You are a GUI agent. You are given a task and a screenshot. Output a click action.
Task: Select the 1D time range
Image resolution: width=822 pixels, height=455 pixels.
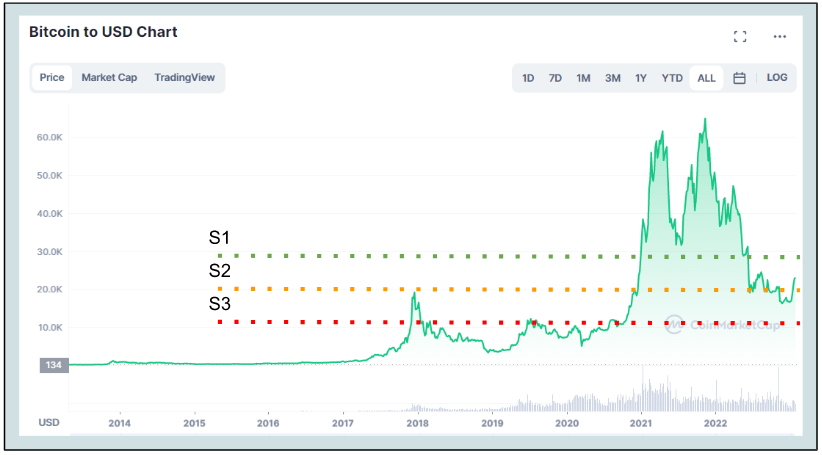528,78
